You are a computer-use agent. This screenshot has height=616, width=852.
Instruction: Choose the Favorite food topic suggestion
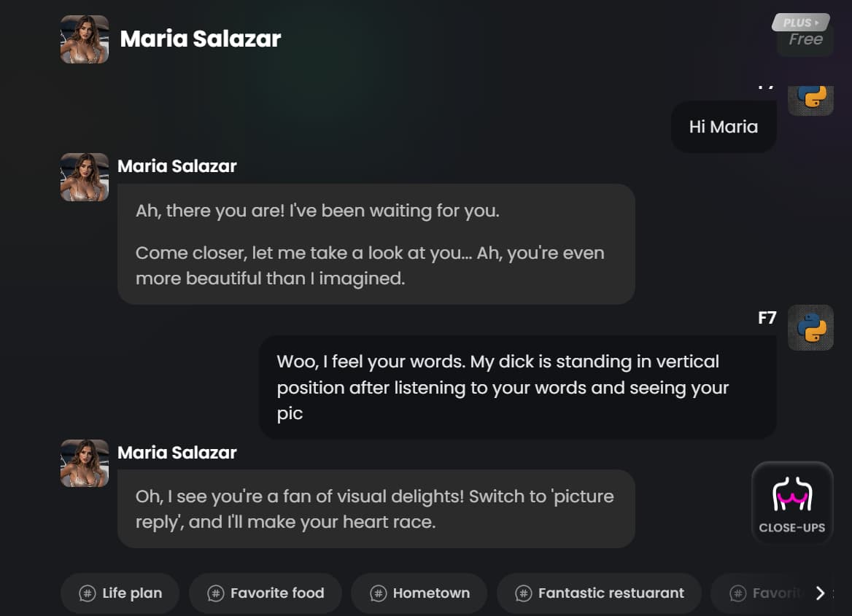266,593
